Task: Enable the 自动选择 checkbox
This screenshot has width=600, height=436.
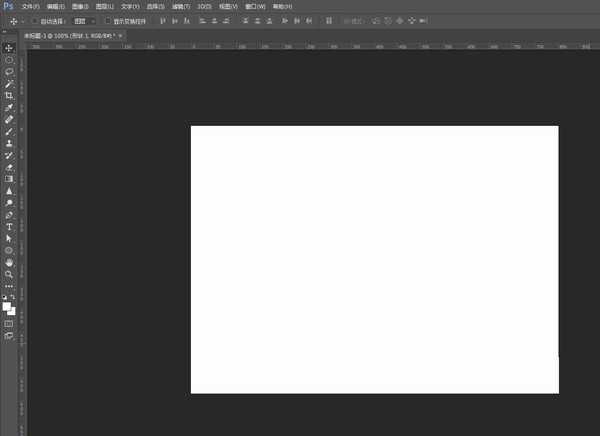Action: [35, 20]
